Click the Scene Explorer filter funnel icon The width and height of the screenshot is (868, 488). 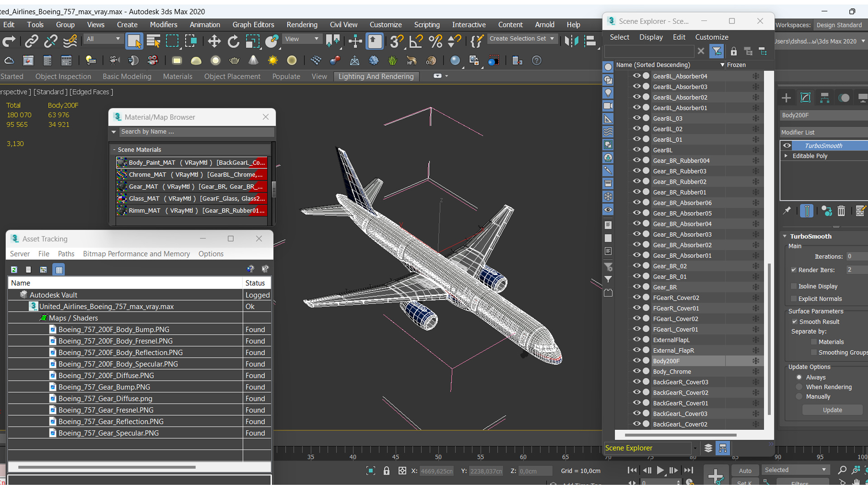[x=717, y=52]
